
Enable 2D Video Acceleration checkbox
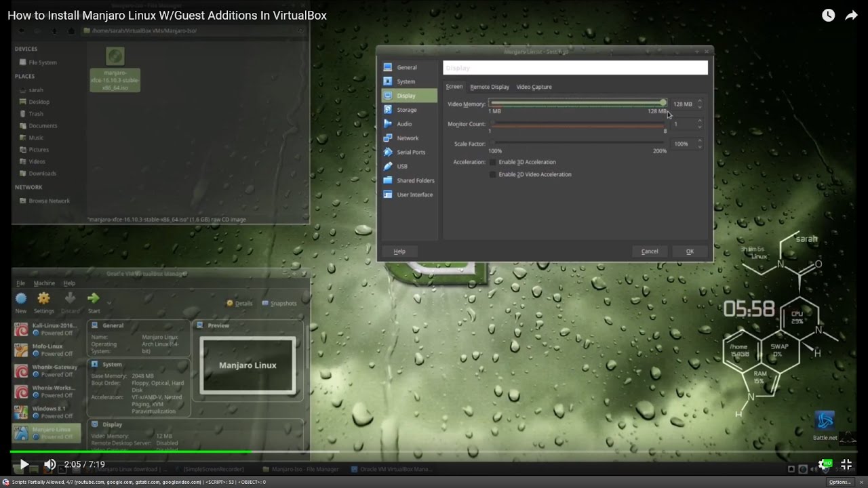(493, 174)
